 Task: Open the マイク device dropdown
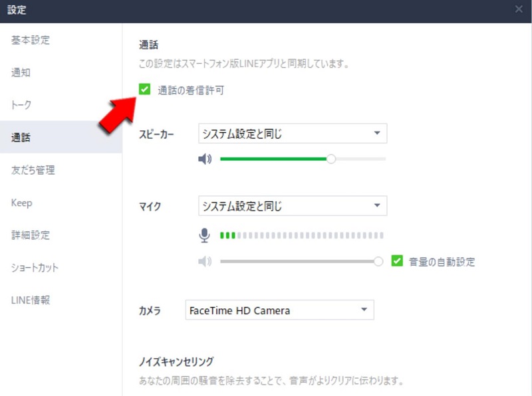293,205
